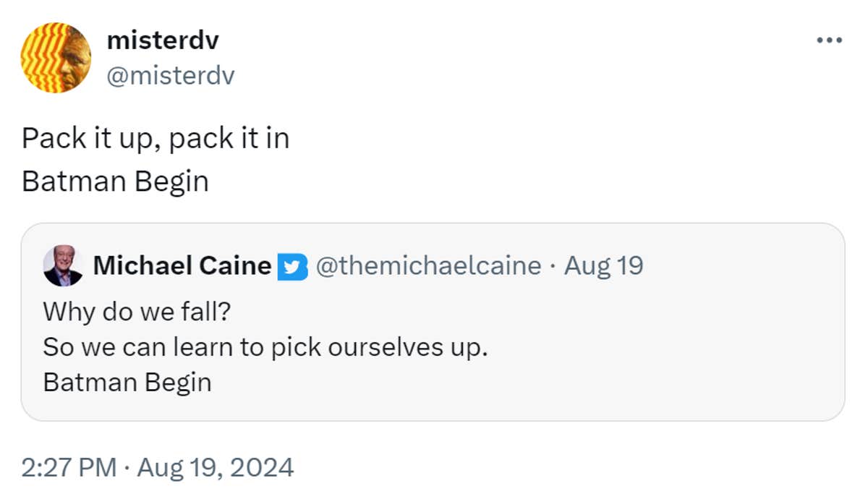
Task: Click 'Batman Begin' in the main tweet
Action: pos(115,182)
